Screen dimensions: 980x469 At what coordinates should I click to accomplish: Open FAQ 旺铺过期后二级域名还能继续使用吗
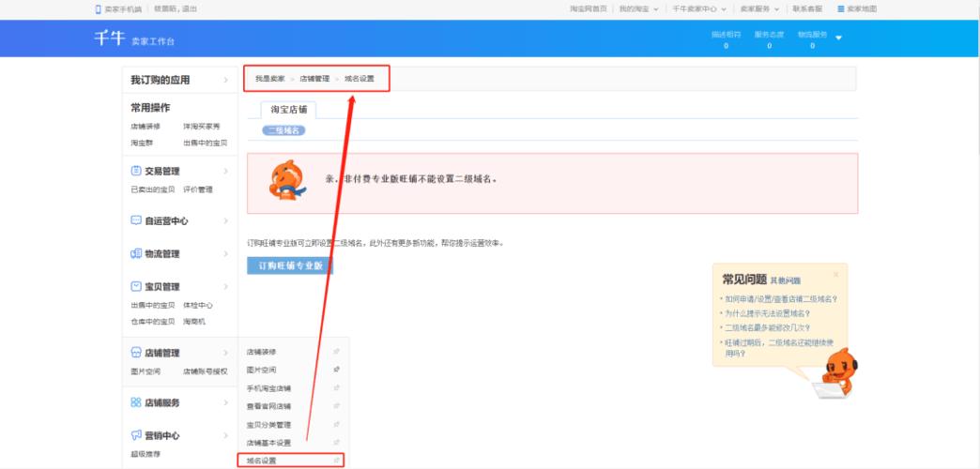pos(780,348)
